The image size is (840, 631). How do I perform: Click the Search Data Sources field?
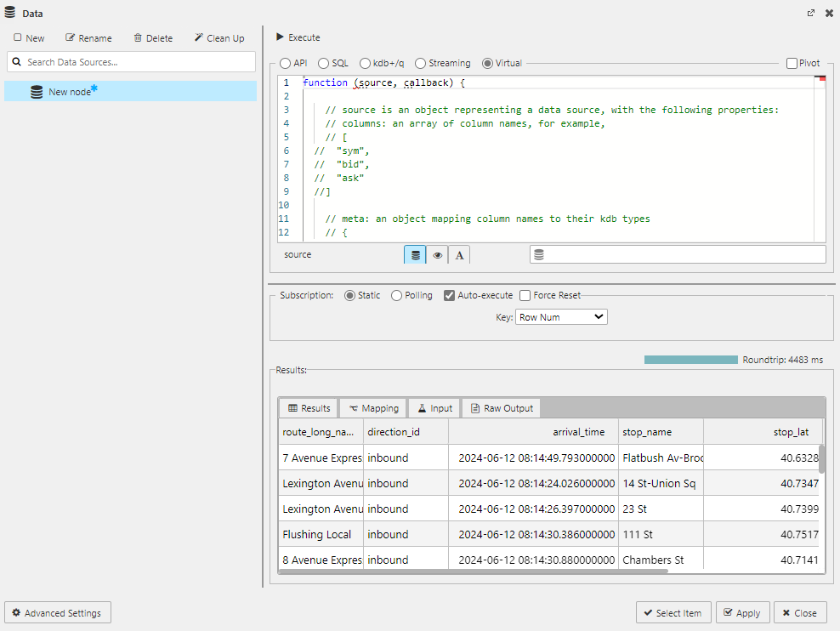coord(131,61)
